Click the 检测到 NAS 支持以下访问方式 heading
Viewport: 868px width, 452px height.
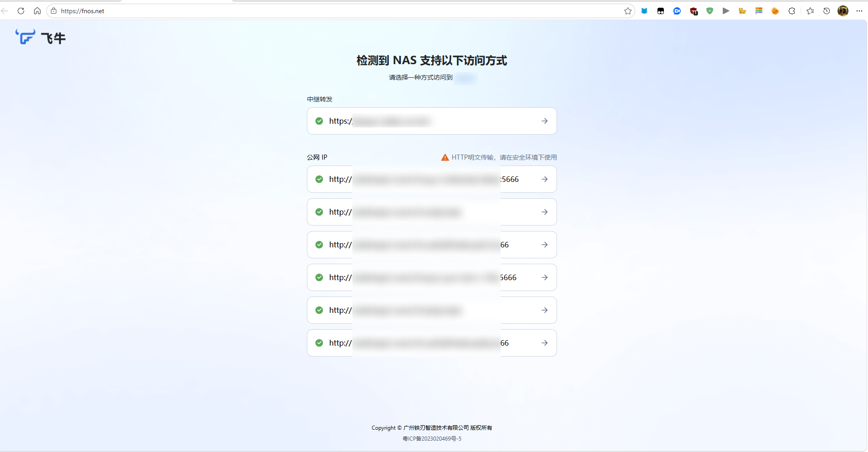point(431,60)
